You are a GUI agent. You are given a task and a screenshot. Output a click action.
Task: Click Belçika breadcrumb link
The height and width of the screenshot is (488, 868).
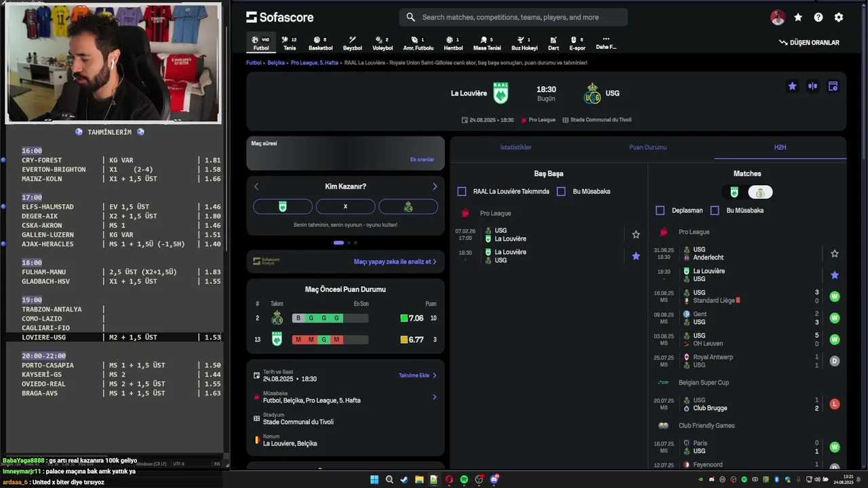click(x=276, y=62)
